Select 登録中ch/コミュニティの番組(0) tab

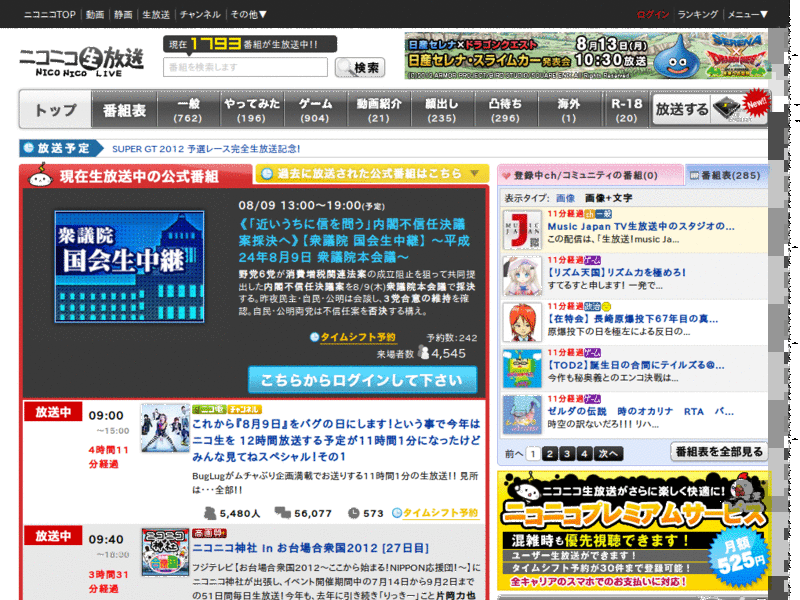(x=590, y=175)
